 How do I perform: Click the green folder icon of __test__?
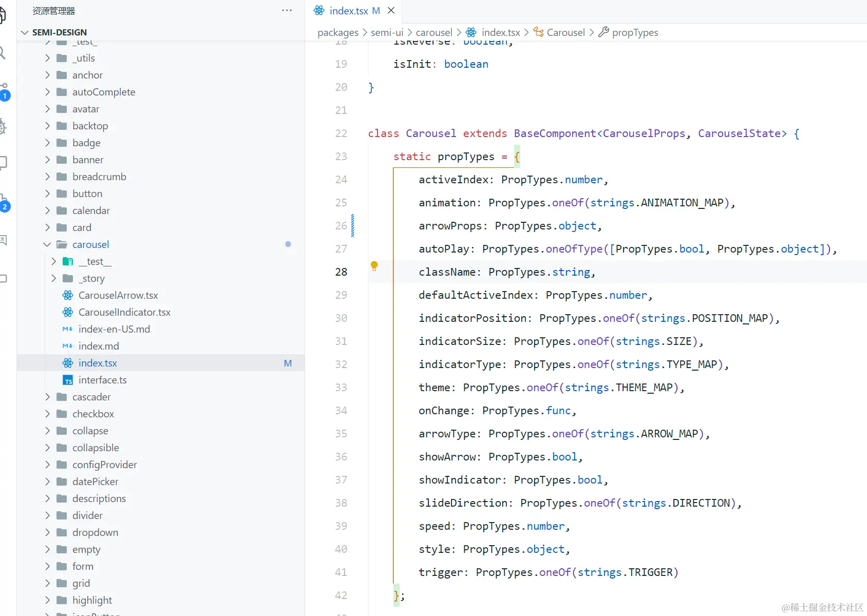tap(68, 261)
